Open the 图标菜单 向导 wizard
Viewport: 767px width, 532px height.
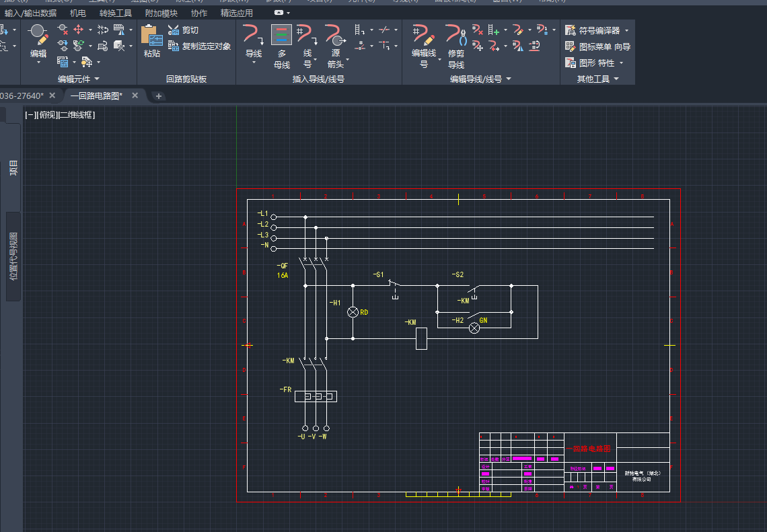tap(598, 47)
